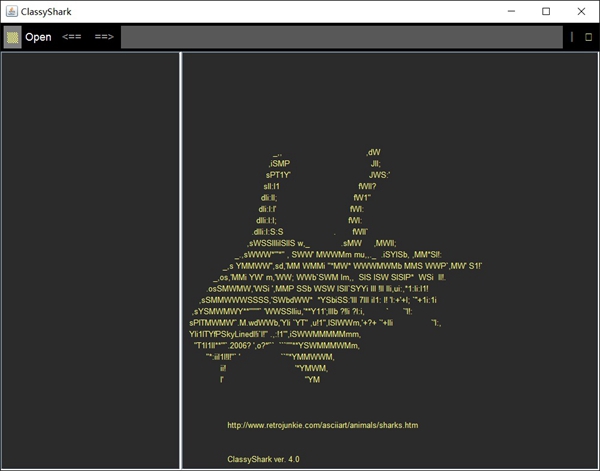This screenshot has width=600, height=471.
Task: Minimize the ClassyShark window
Action: click(x=511, y=11)
